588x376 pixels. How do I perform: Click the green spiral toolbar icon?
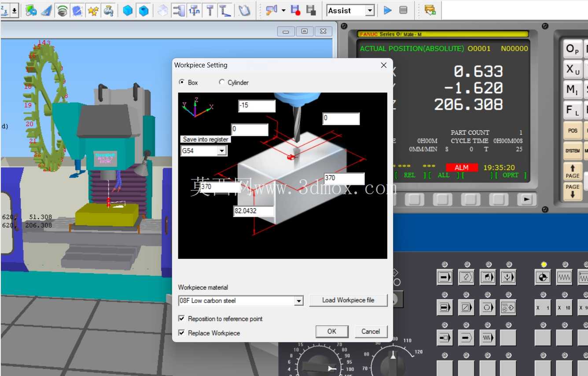pos(62,11)
